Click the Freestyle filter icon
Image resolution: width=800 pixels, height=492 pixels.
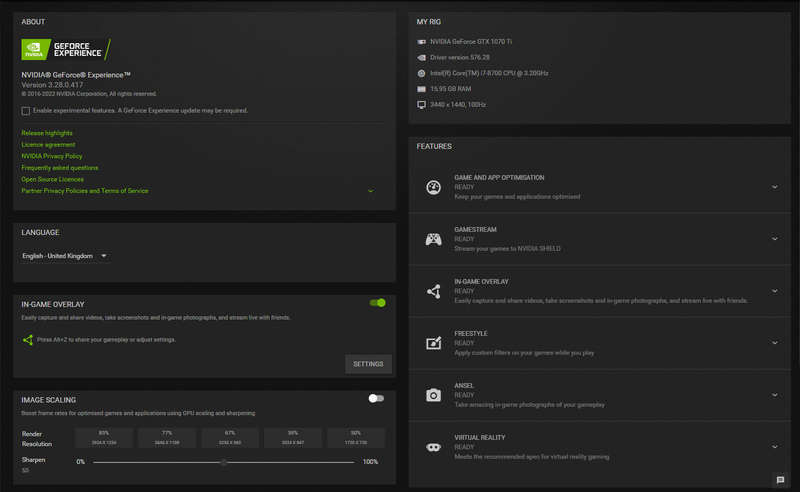click(x=434, y=343)
